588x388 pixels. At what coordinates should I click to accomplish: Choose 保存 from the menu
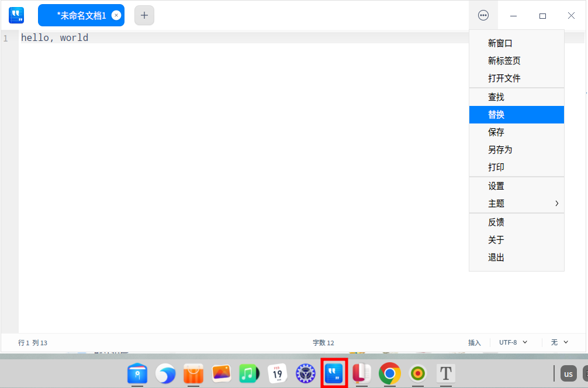click(x=516, y=132)
